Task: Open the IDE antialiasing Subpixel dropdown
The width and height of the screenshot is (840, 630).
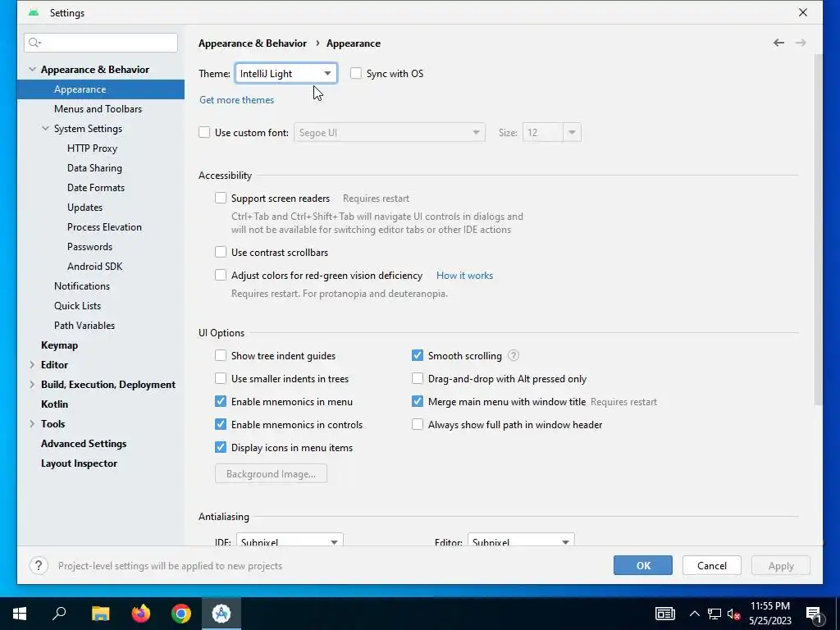Action: point(290,541)
